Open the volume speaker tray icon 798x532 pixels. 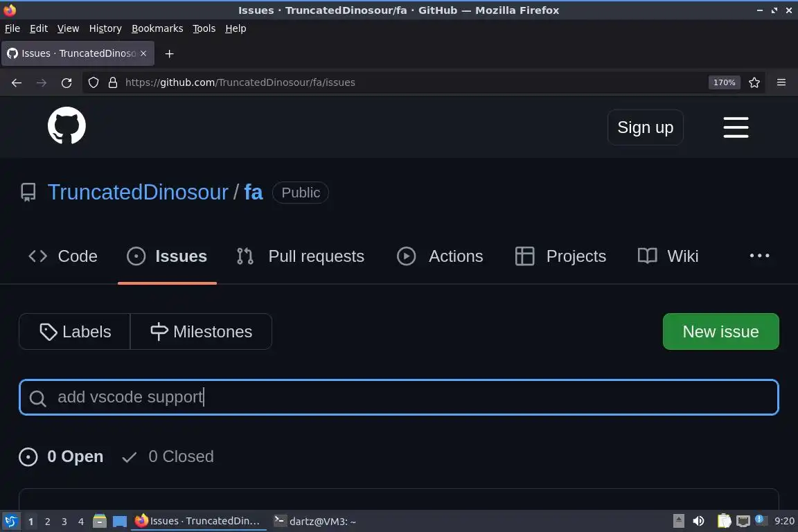point(699,521)
